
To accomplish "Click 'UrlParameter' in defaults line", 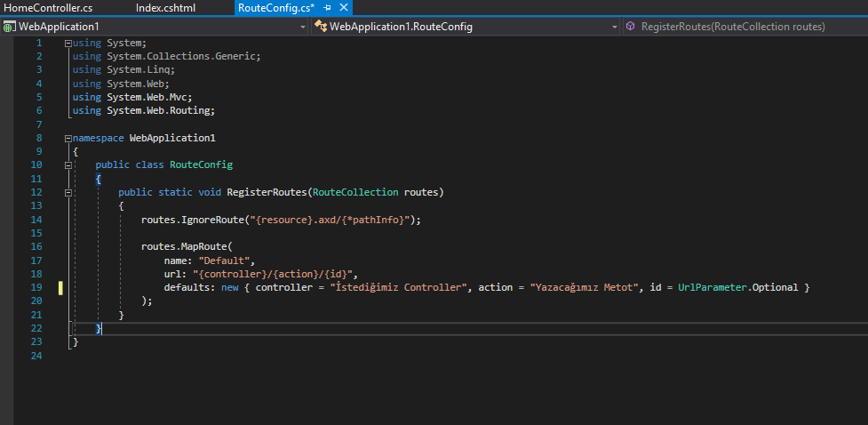I will [x=713, y=287].
